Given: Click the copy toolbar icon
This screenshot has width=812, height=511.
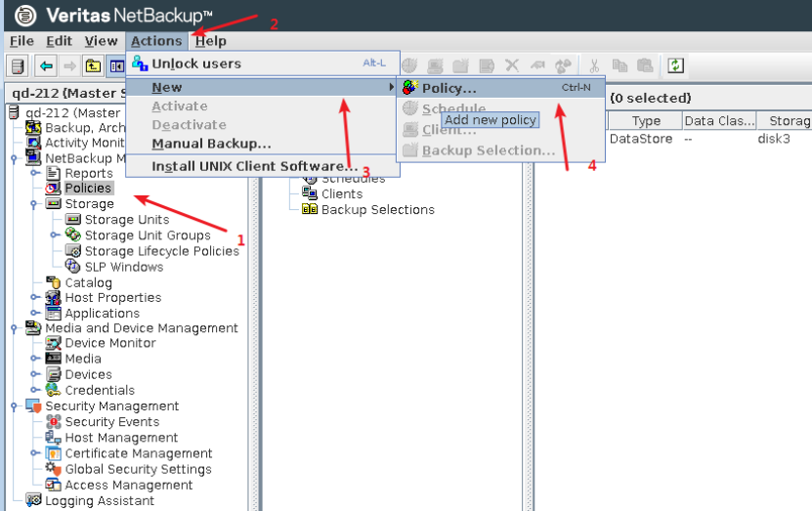Looking at the screenshot, I should (620, 65).
